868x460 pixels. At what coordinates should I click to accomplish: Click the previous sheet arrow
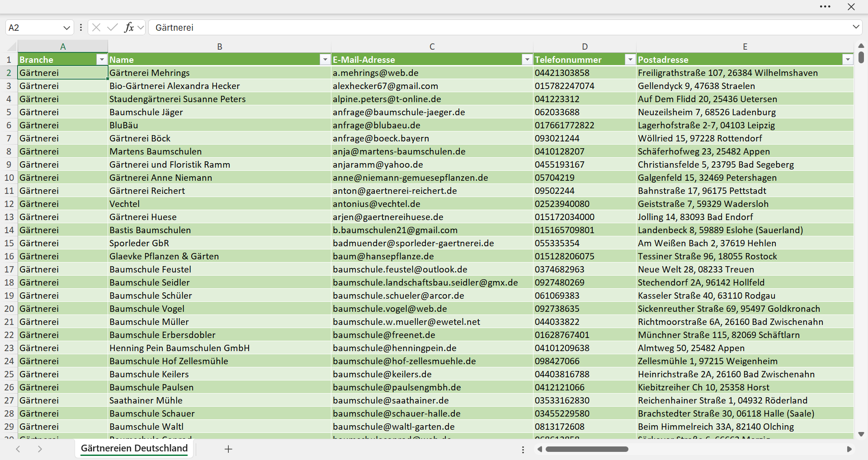pos(18,449)
